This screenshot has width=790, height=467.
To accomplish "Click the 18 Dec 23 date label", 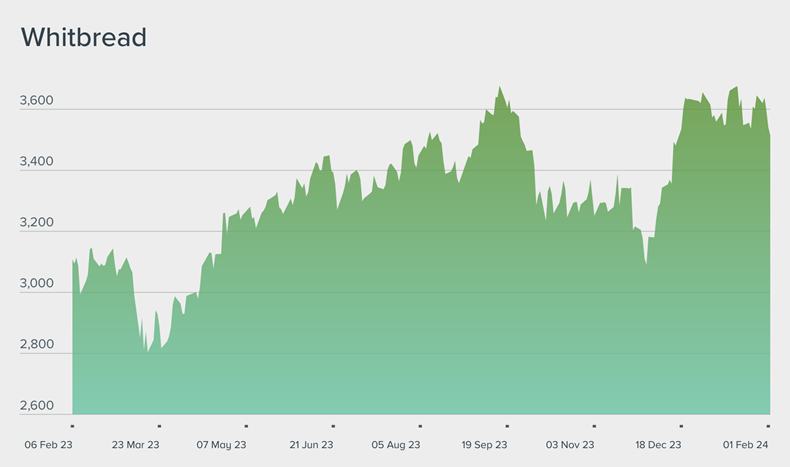I will [x=657, y=445].
